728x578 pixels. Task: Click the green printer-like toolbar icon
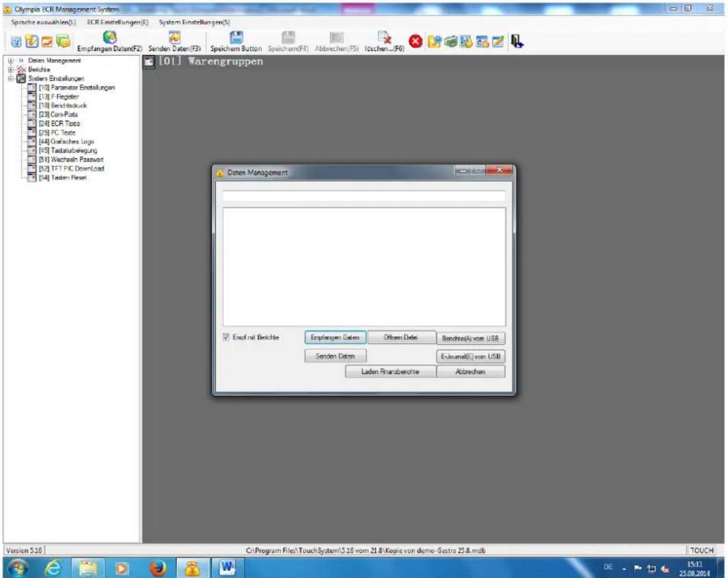[450, 42]
